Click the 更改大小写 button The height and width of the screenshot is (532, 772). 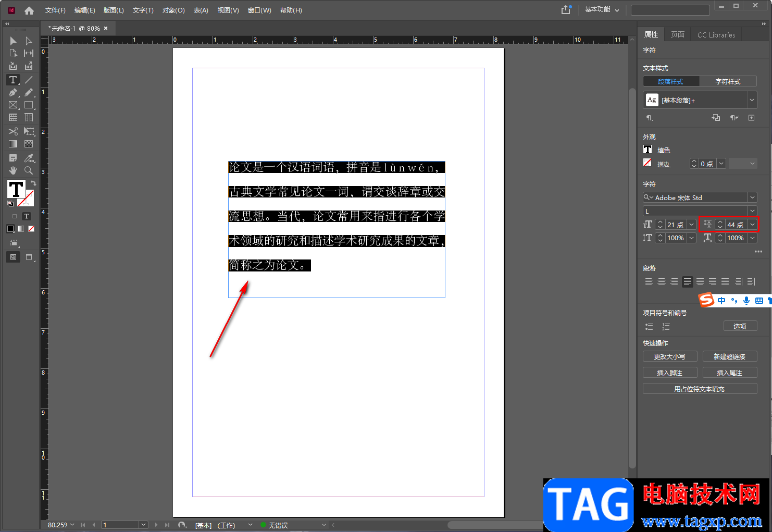click(x=670, y=356)
